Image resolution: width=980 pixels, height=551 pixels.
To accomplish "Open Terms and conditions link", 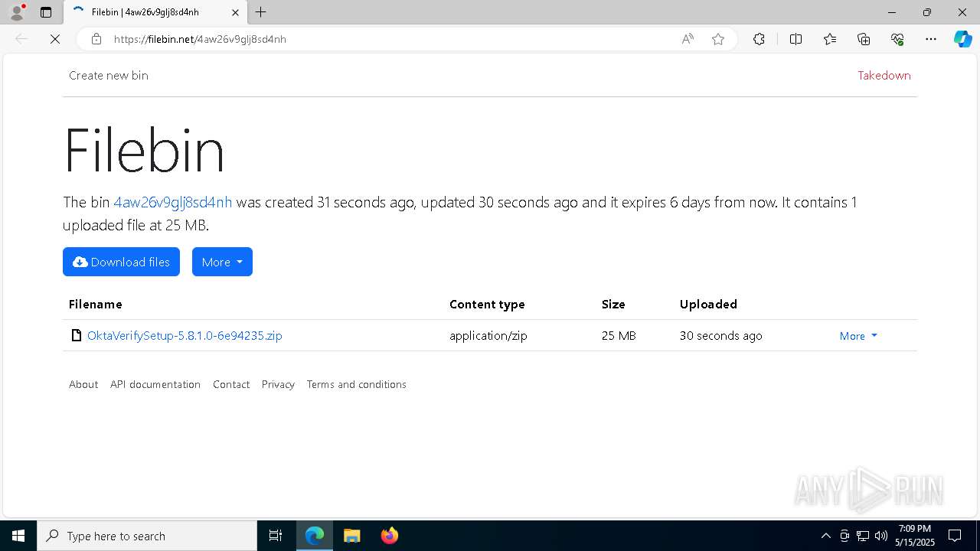I will pyautogui.click(x=357, y=384).
